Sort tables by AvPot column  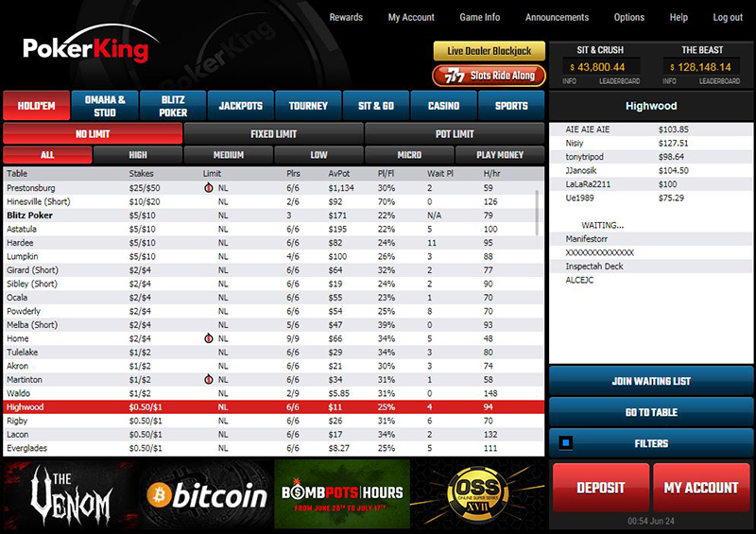(339, 174)
